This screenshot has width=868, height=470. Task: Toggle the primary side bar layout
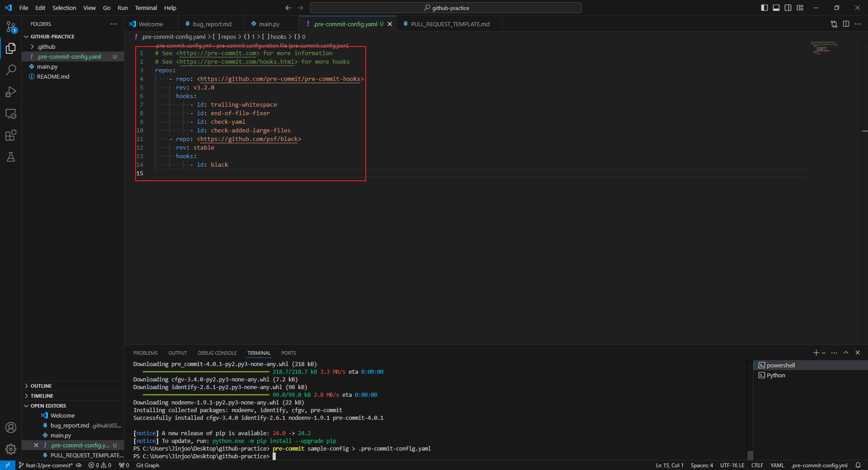(764, 8)
